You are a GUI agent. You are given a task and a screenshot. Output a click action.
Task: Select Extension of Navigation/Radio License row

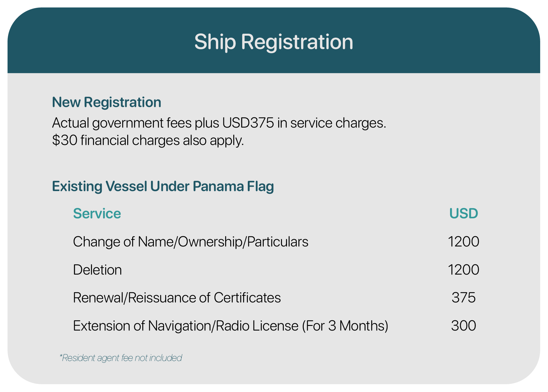click(x=276, y=326)
